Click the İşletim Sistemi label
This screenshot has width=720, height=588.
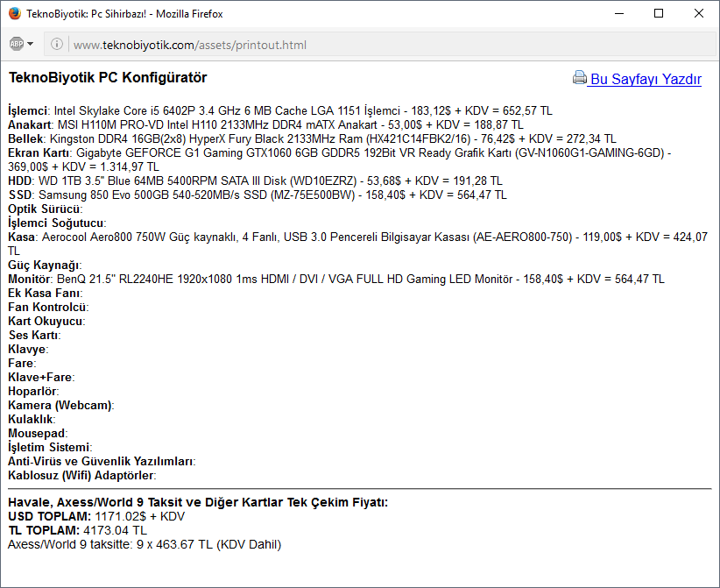click(49, 447)
